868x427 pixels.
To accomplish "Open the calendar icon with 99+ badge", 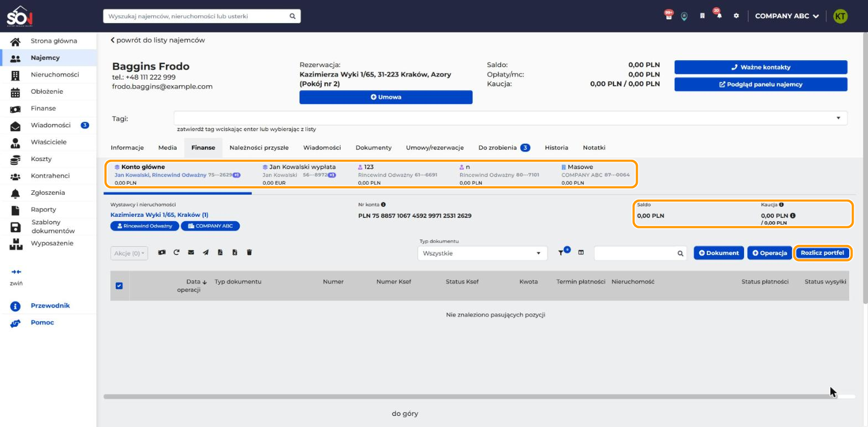I will (668, 15).
